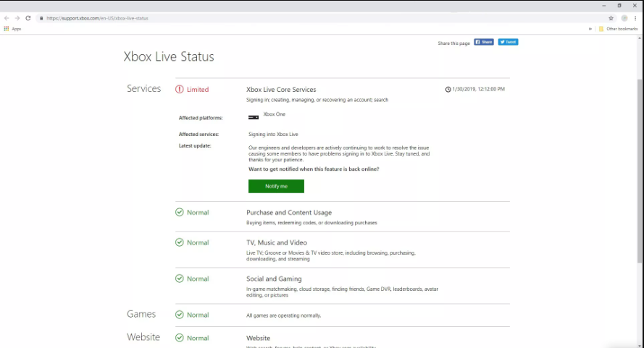Click the 'Affected services:' label

[x=198, y=134]
